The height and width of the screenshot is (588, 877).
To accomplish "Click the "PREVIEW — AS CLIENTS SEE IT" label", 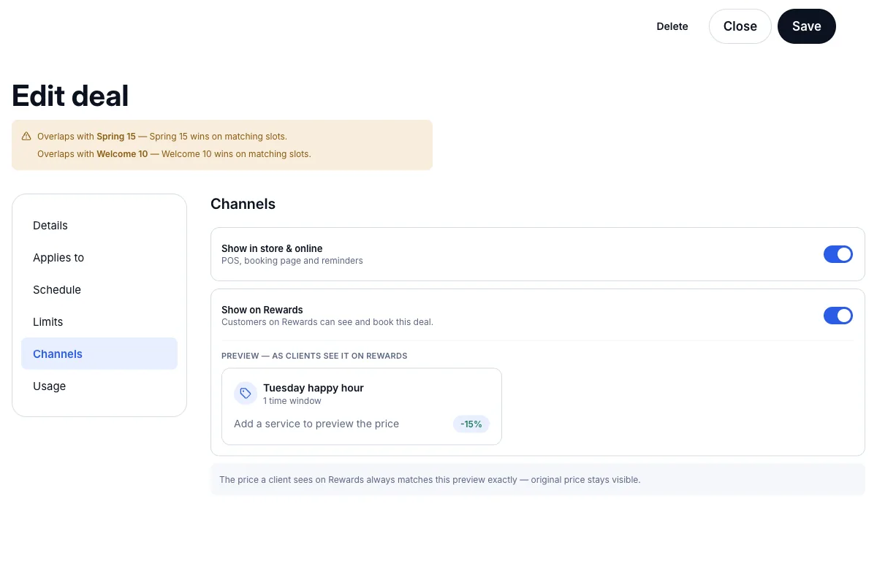I will click(314, 356).
